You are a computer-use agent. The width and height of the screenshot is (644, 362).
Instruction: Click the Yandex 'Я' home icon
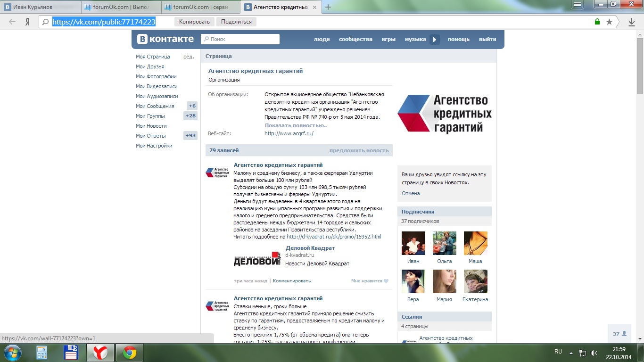point(28,22)
